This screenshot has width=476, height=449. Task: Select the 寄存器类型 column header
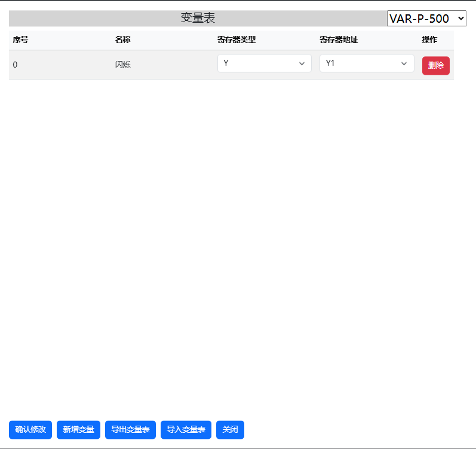(x=236, y=40)
